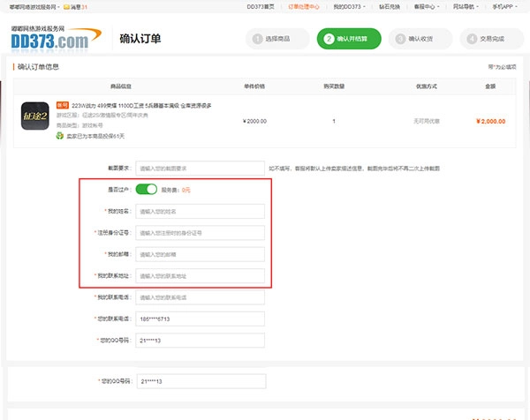Click step 1 选择商品 indicator
This screenshot has width=530, height=420.
point(276,40)
